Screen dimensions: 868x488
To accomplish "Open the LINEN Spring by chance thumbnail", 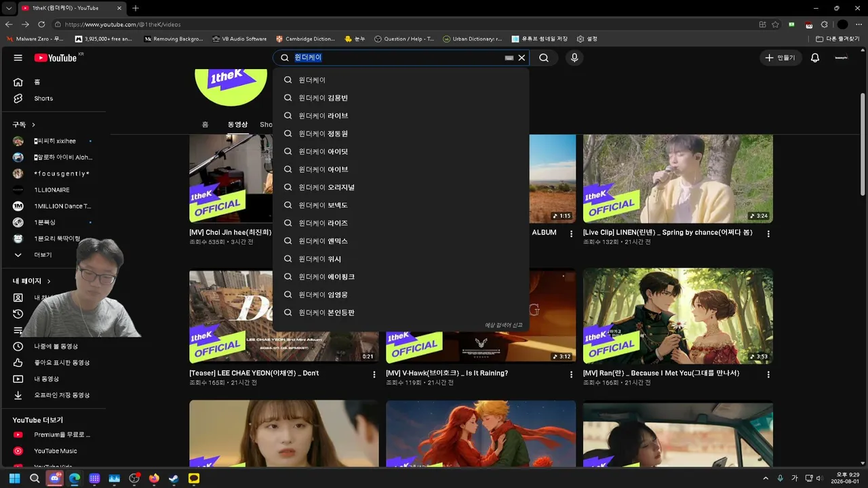I will tap(678, 179).
